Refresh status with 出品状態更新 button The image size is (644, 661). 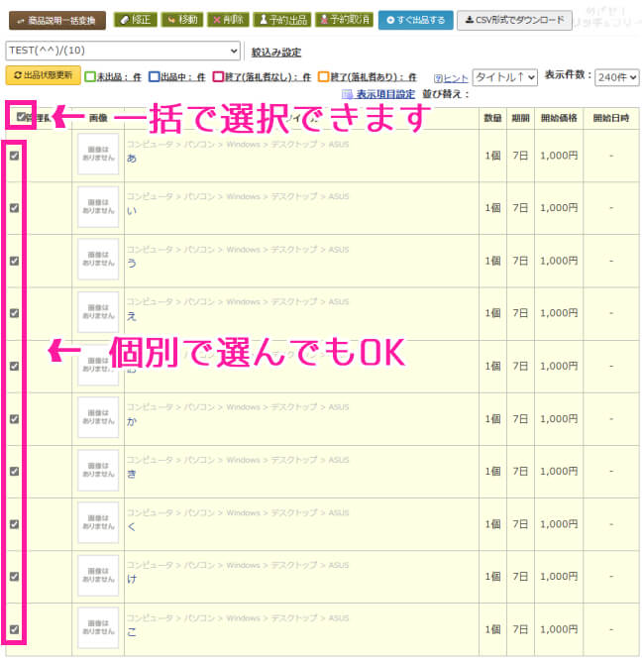pos(44,75)
